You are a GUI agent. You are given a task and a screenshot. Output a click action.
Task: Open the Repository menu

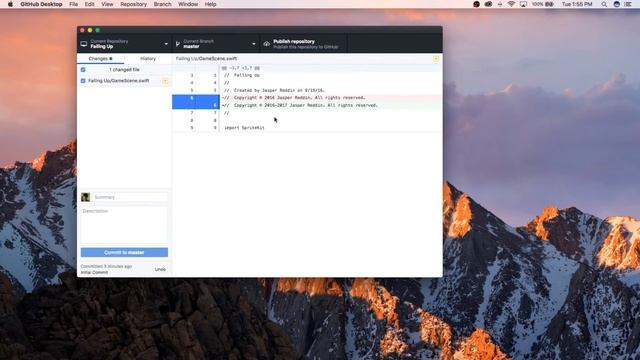point(133,4)
